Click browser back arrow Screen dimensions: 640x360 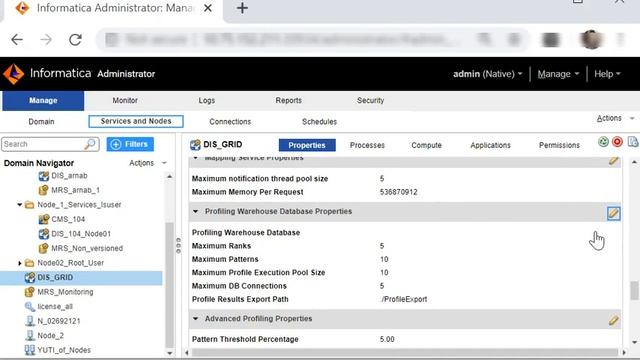point(17,40)
